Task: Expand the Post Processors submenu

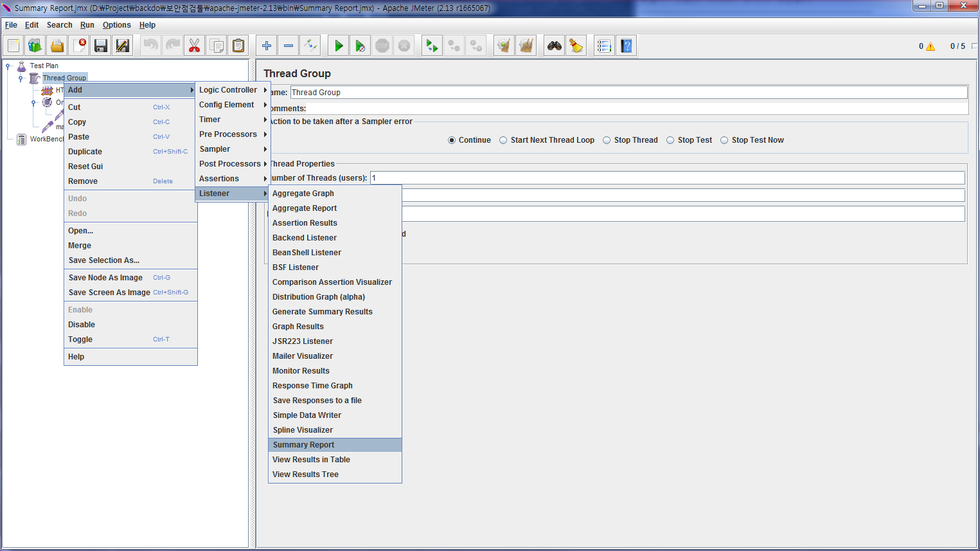Action: pyautogui.click(x=233, y=164)
